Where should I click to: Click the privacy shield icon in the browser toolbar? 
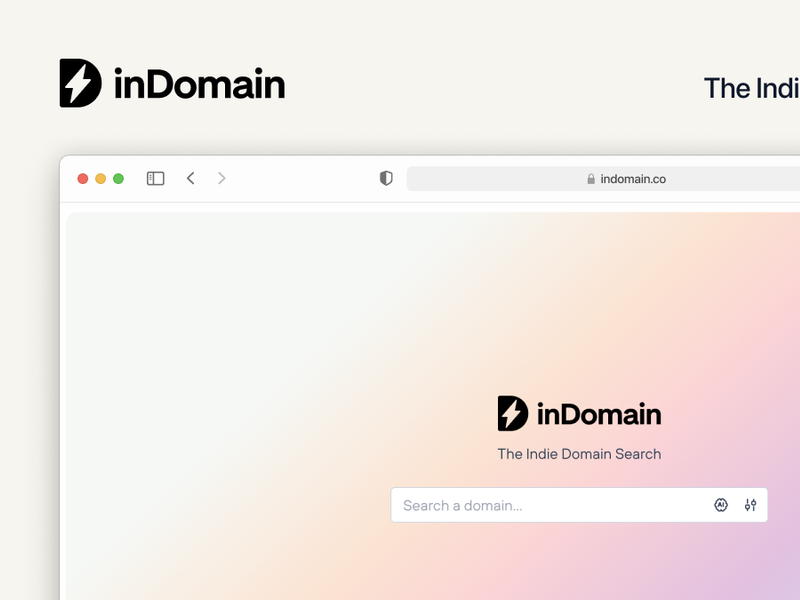pyautogui.click(x=385, y=178)
